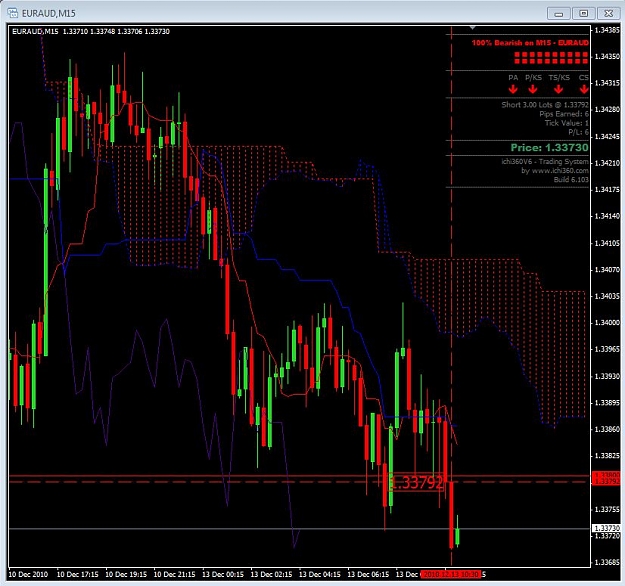Image resolution: width=625 pixels, height=586 pixels.
Task: Click the red down arrow under P/KS
Action: click(533, 89)
